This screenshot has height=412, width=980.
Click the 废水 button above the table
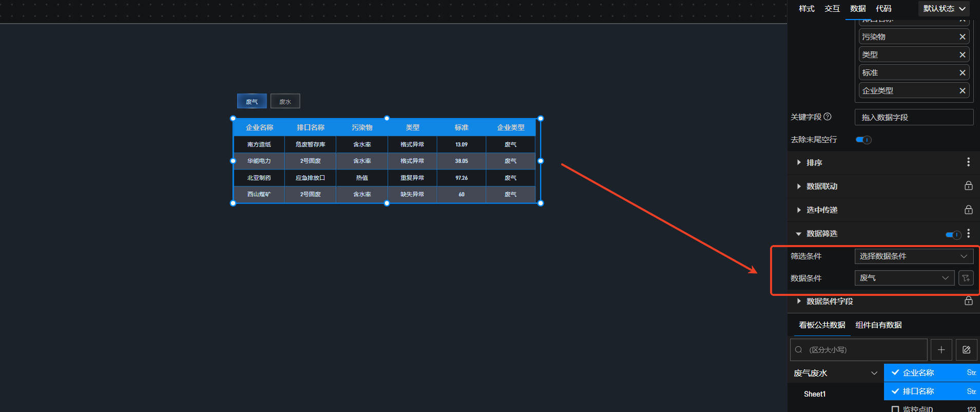(285, 101)
